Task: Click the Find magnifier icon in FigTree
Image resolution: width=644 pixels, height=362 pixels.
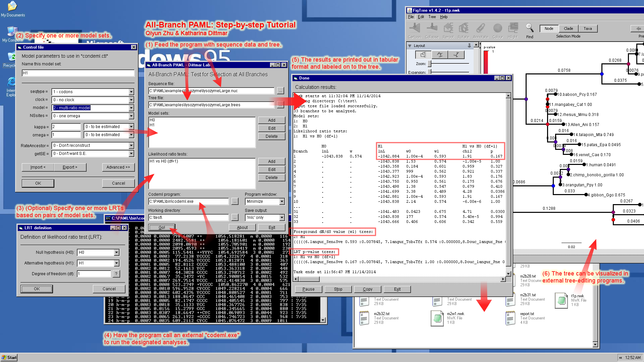Action: [x=530, y=28]
